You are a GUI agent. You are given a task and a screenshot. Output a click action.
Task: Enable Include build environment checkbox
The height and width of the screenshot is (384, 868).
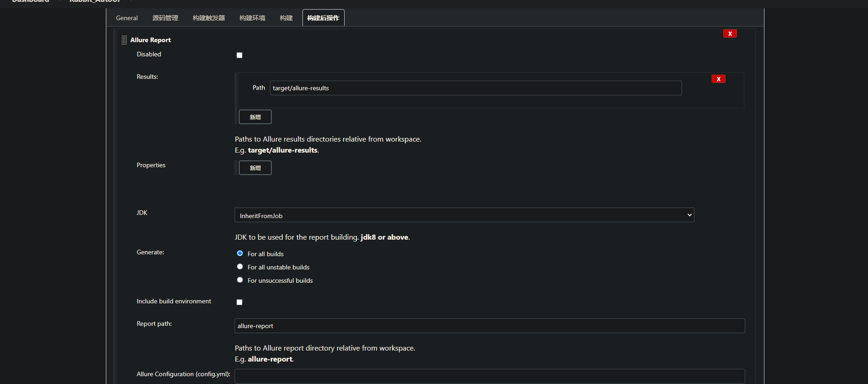(x=239, y=302)
